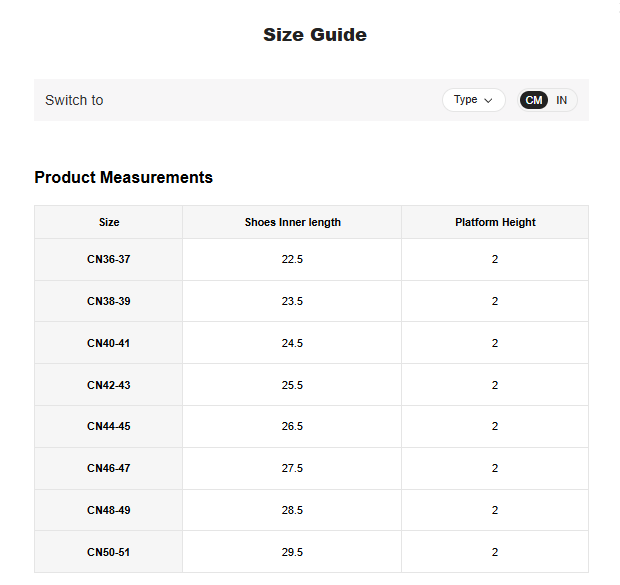Select the CN42-43 size row label
Viewport: 620px width, 585px height.
pyautogui.click(x=109, y=385)
